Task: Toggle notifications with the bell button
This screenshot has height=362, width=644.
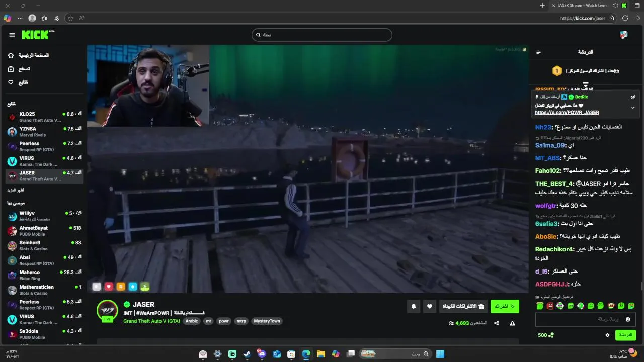Action: [414, 306]
